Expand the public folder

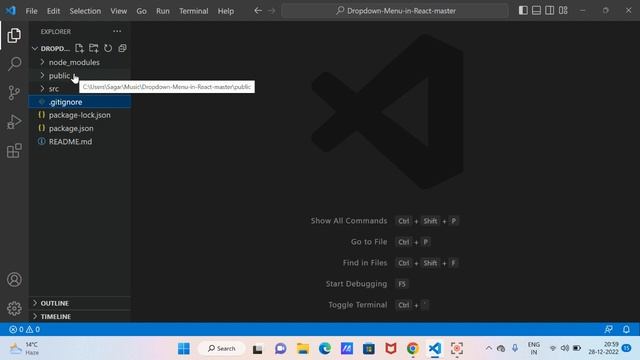pyautogui.click(x=80, y=76)
